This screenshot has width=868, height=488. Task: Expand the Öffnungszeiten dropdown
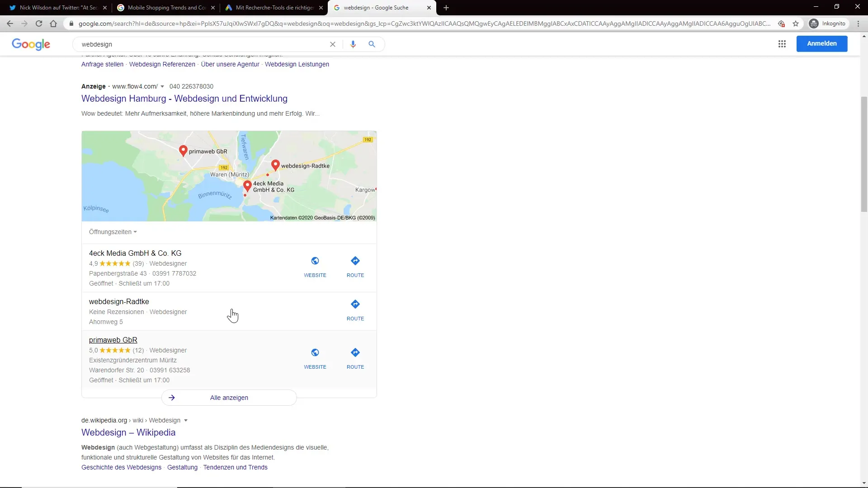coord(113,232)
